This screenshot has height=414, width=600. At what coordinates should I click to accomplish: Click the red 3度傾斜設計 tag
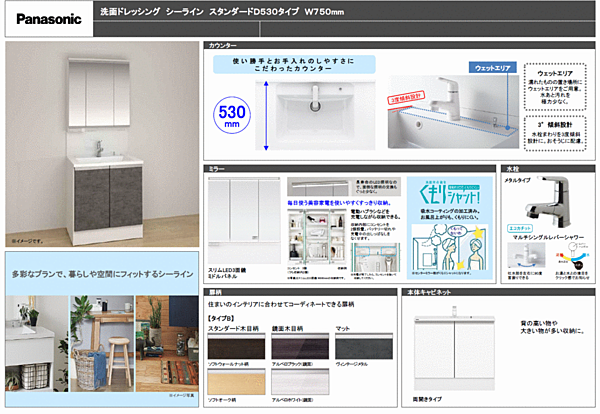pyautogui.click(x=406, y=98)
